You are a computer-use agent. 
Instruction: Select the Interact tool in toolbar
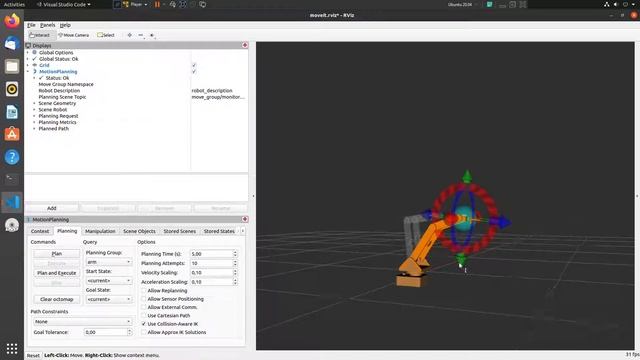tap(40, 35)
